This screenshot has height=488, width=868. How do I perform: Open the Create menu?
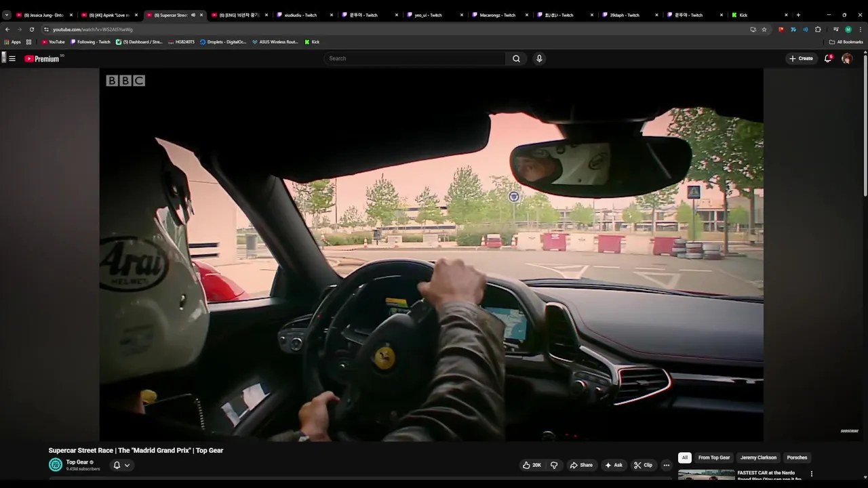[801, 58]
